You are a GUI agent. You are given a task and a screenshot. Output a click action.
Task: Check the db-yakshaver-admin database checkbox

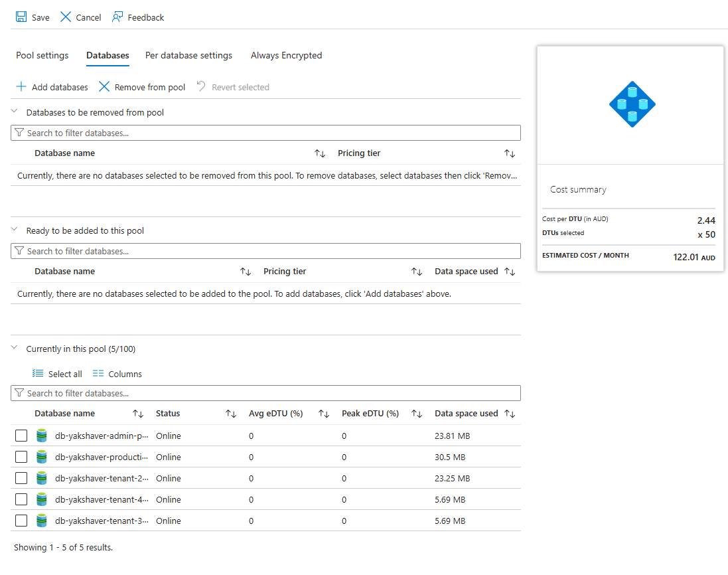[x=21, y=436]
